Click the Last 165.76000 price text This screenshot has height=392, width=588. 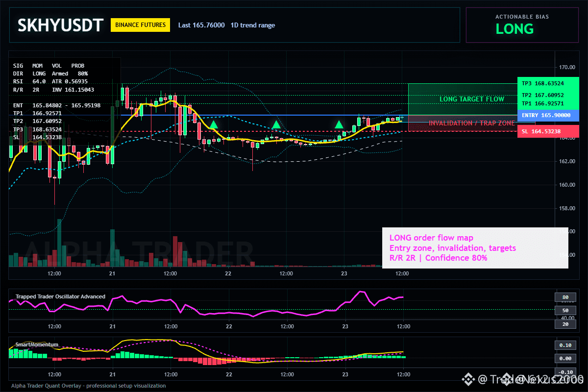201,25
